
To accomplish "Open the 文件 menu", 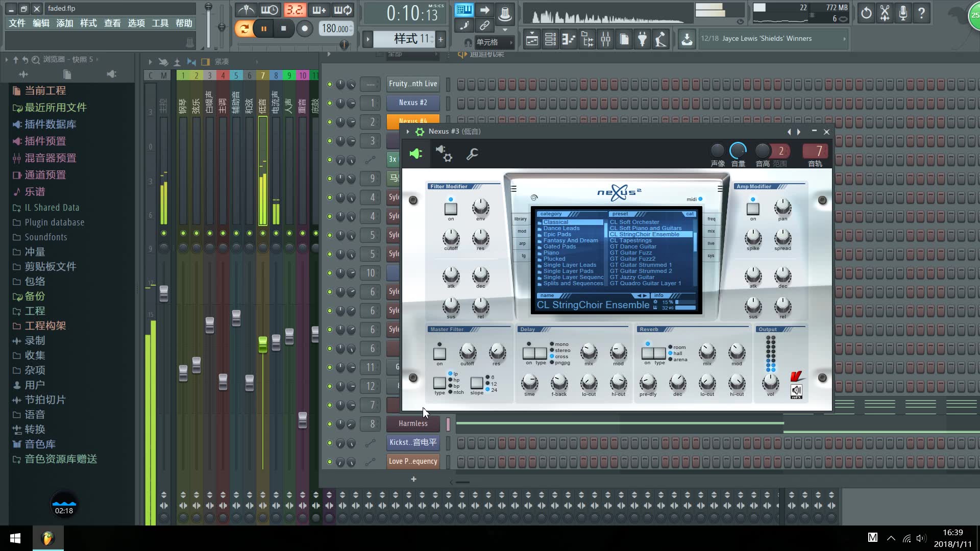I will pyautogui.click(x=17, y=22).
